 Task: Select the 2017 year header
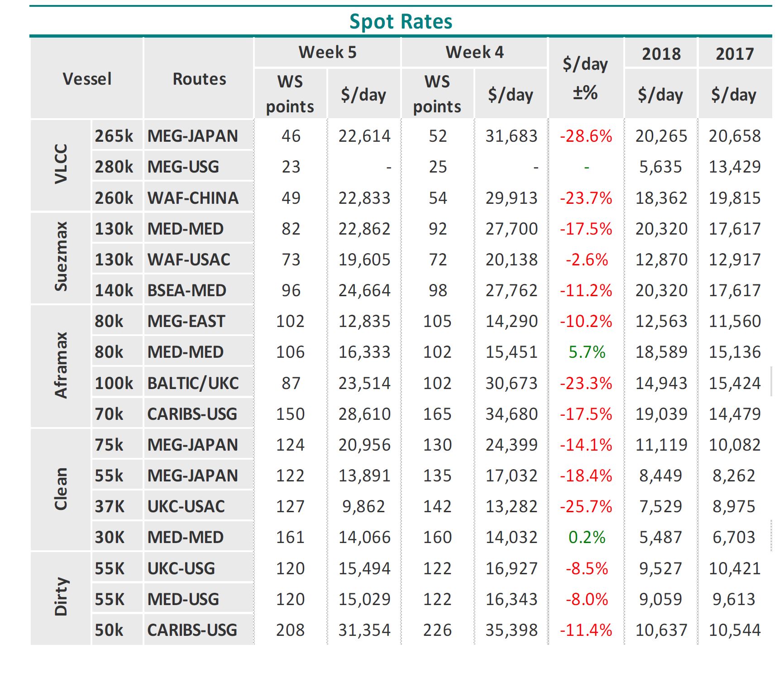(x=735, y=53)
